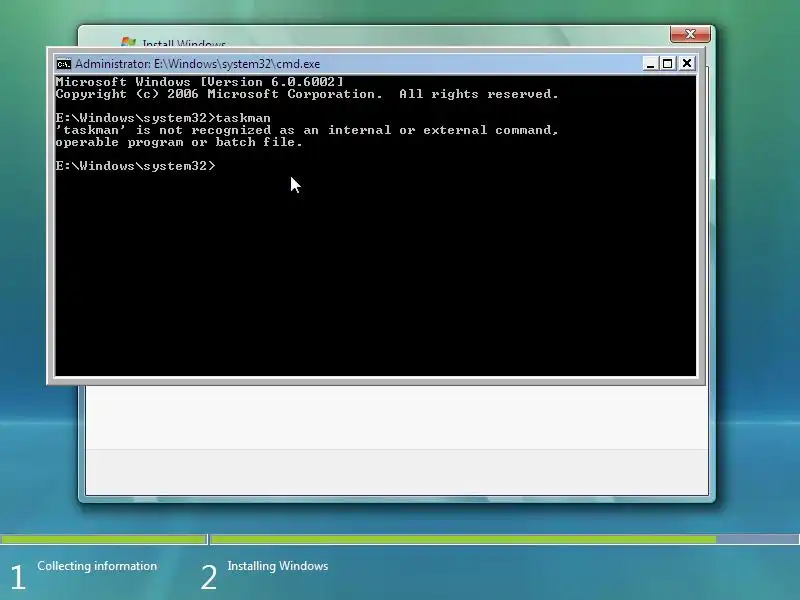Click the 'E:\Windows\system32>taskman' command line
This screenshot has width=800, height=600.
(x=163, y=118)
